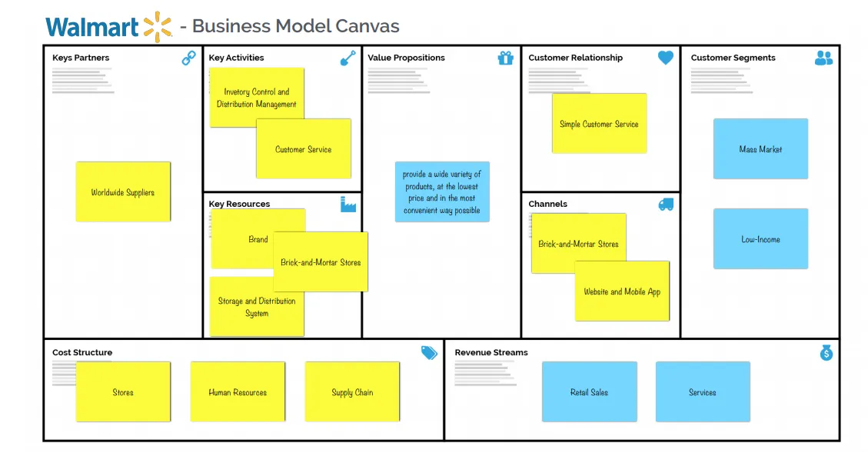This screenshot has width=868, height=456.
Task: Click the truck icon in Channels
Action: pos(666,205)
